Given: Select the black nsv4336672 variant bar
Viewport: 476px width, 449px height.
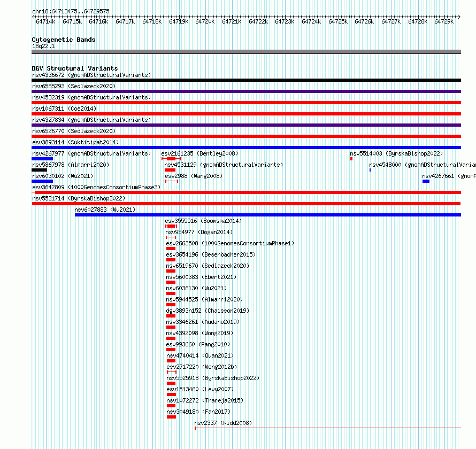Looking at the screenshot, I should tap(246, 80).
